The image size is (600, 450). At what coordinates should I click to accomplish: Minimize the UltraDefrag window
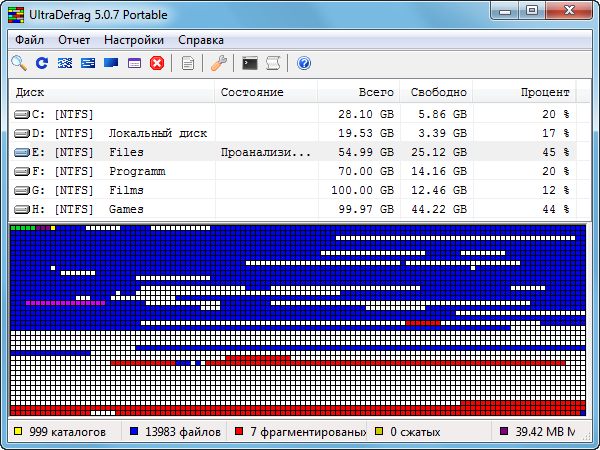[505, 10]
